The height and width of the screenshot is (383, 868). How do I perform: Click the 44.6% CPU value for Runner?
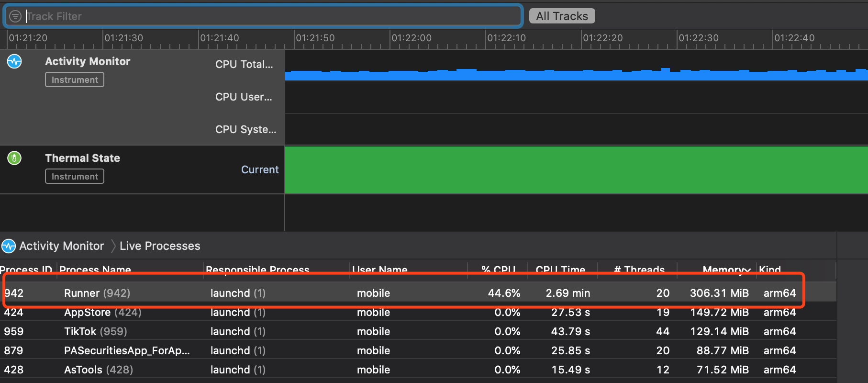pos(504,293)
